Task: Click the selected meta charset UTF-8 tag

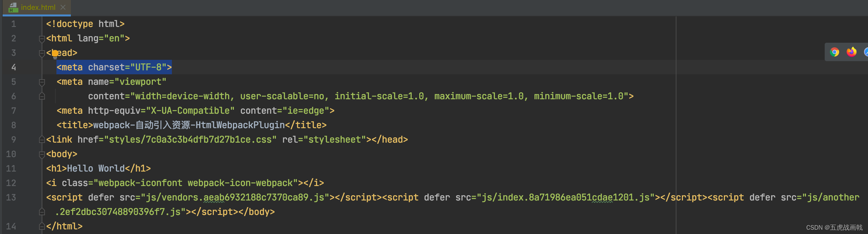Action: tap(114, 67)
